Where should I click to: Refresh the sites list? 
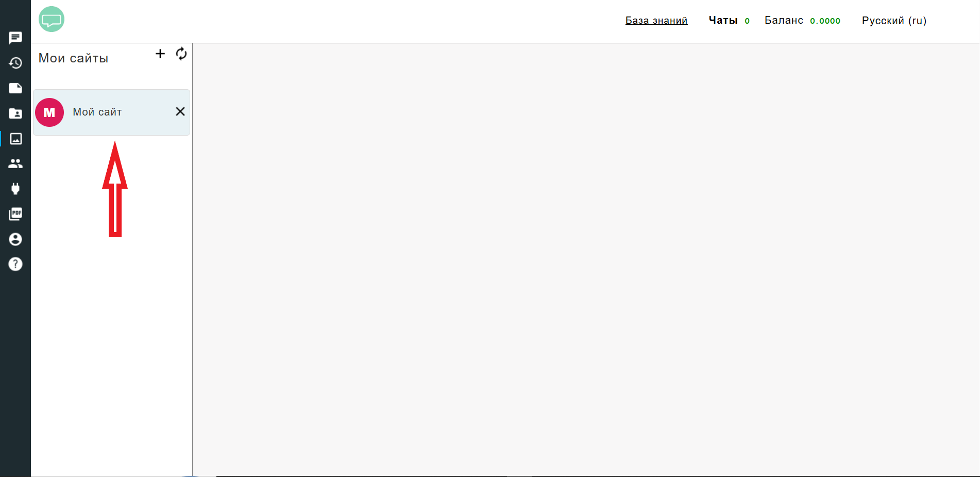point(181,54)
